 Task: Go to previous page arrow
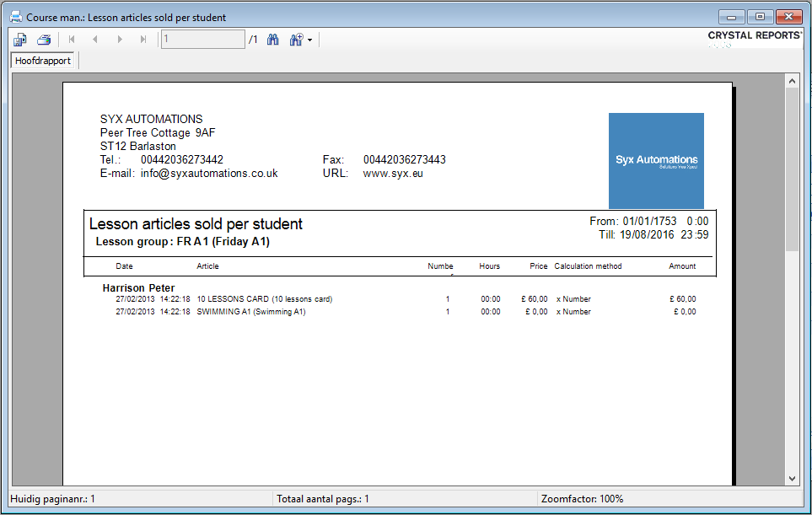pos(95,40)
